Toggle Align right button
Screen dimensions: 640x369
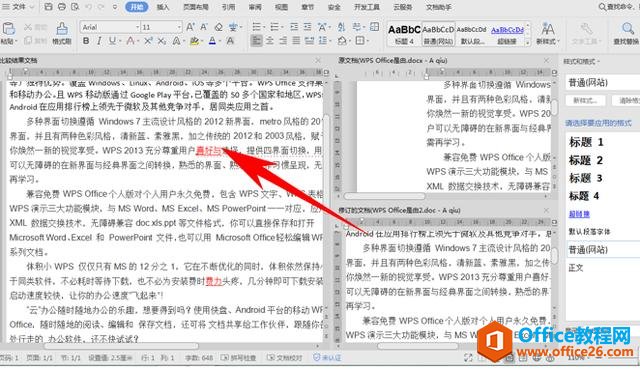tap(283, 41)
